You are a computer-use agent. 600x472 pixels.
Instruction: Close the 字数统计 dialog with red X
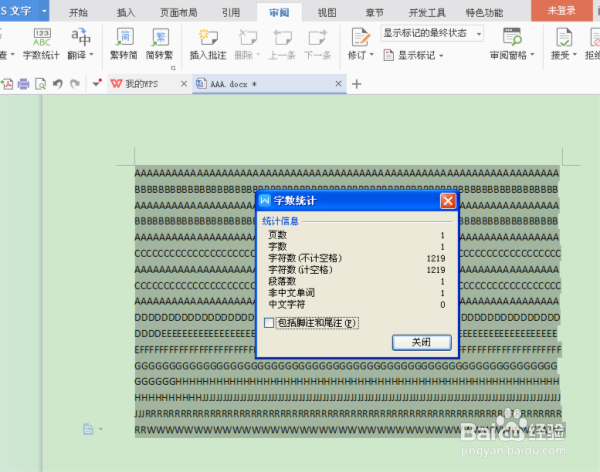[x=448, y=201]
